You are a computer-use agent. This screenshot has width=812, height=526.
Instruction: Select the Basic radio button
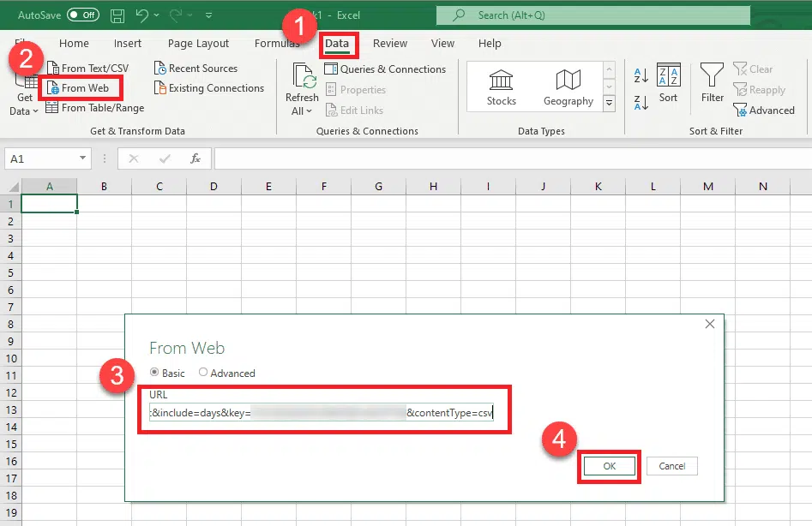click(x=154, y=373)
